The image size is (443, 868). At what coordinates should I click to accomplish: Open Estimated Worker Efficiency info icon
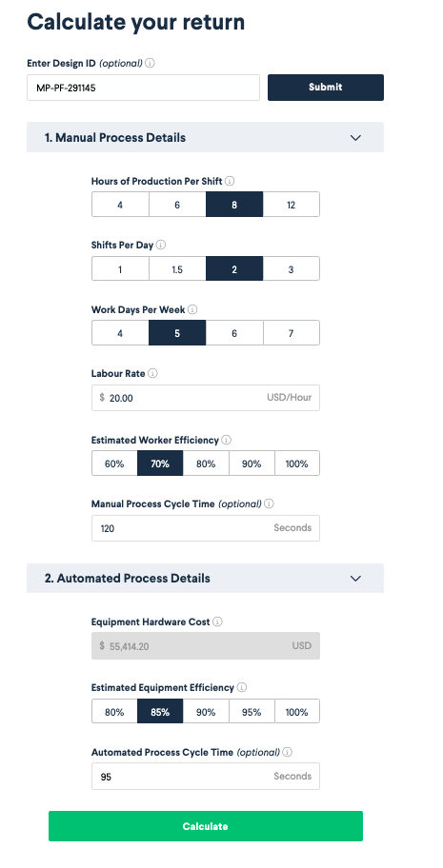[x=226, y=440]
